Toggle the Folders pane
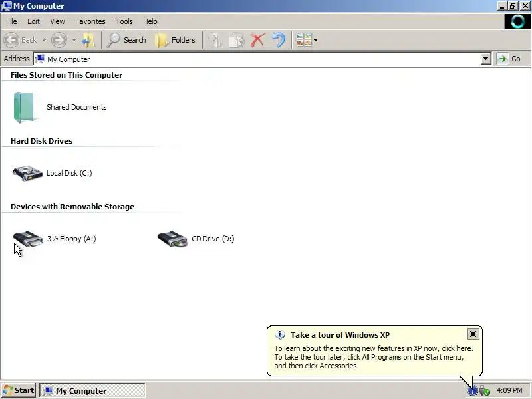 click(175, 40)
